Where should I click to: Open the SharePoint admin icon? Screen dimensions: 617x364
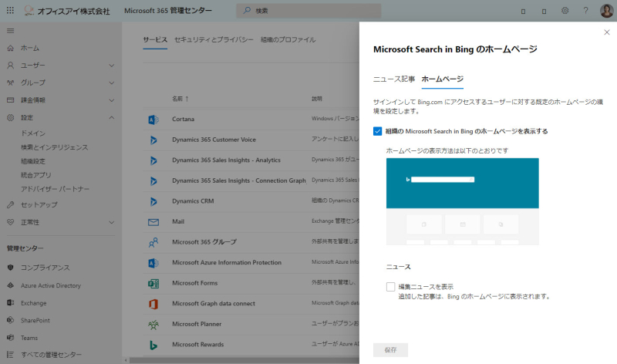tap(10, 320)
